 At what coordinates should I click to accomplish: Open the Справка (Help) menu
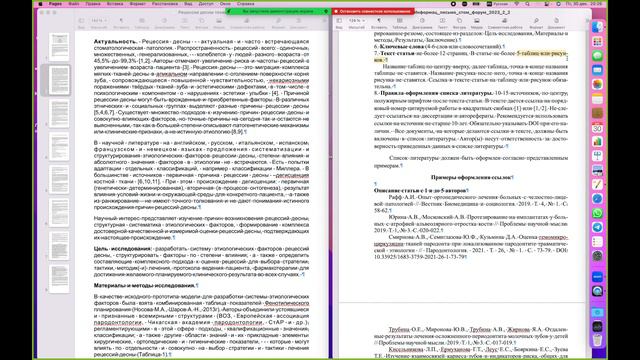pyautogui.click(x=246, y=4)
